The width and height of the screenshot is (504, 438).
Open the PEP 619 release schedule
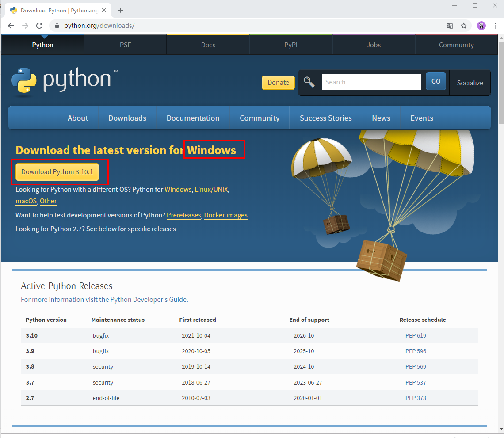pos(416,336)
